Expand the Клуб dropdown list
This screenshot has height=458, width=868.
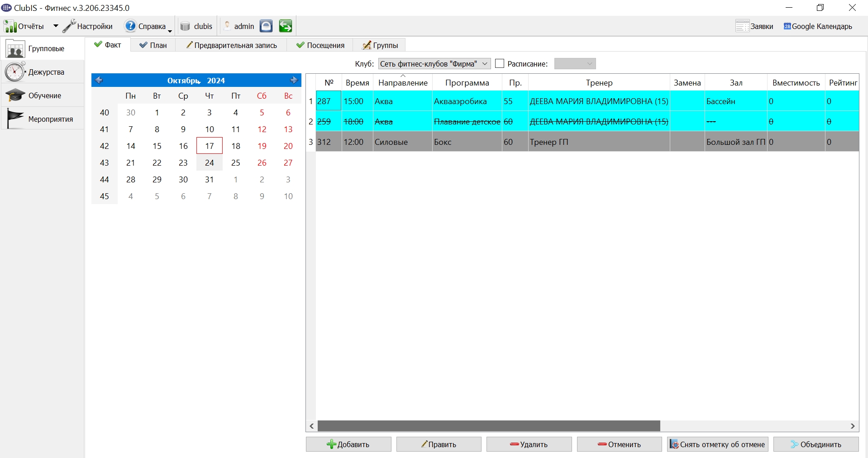(485, 64)
